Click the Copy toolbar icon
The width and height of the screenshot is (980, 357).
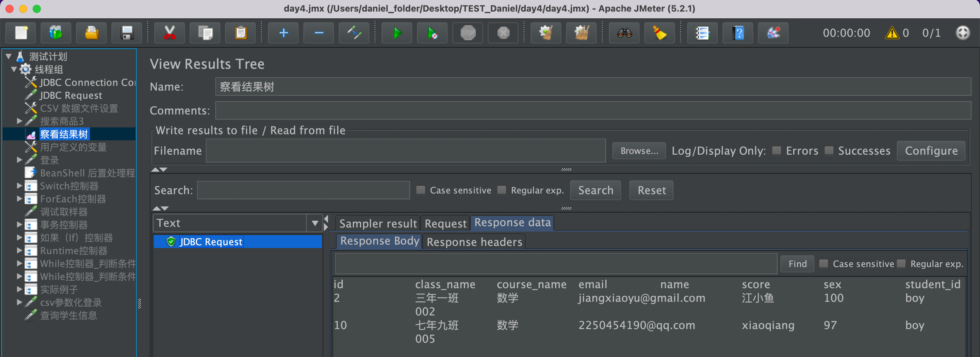tap(205, 33)
